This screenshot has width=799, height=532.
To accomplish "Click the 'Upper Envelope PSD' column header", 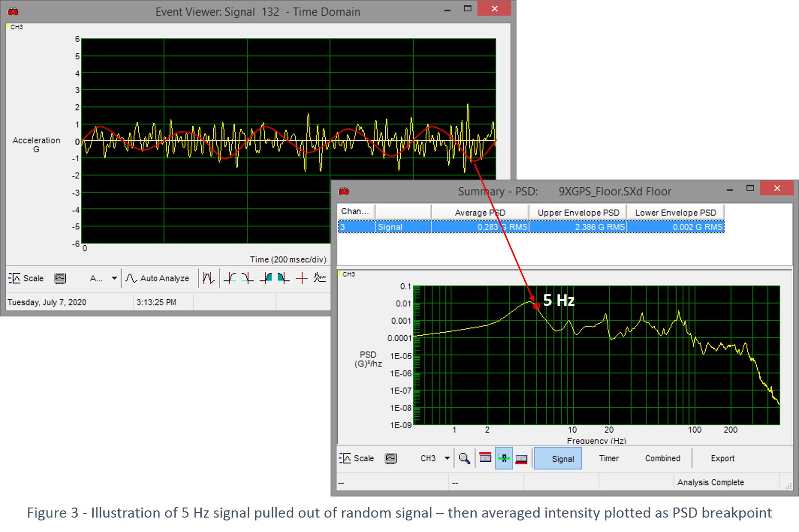I will 578,212.
